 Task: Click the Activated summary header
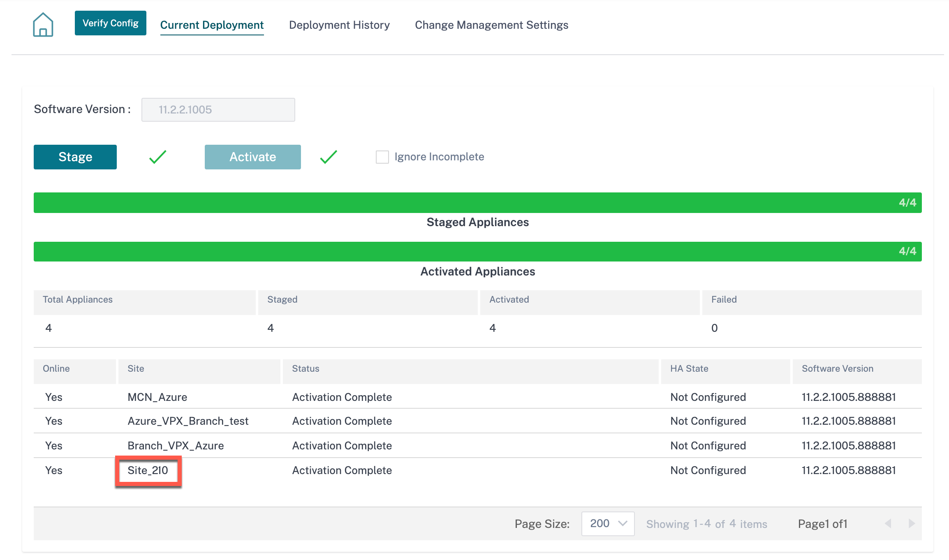590,303
